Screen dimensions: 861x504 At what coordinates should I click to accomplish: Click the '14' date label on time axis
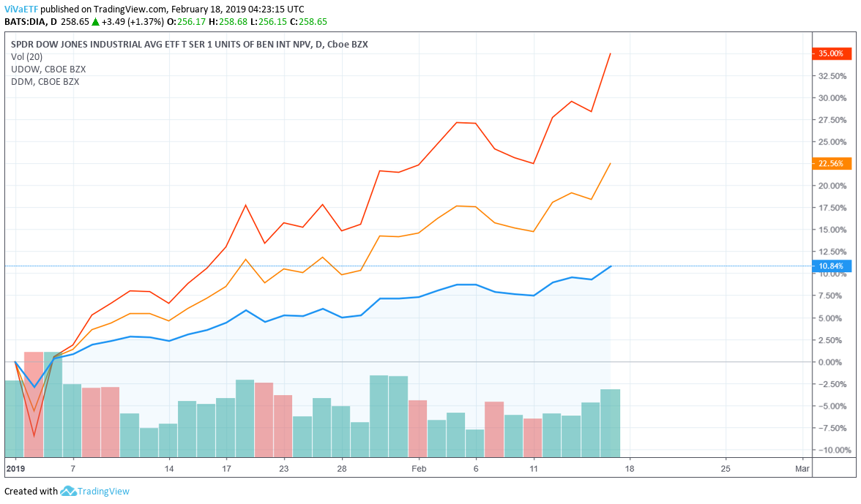click(x=169, y=468)
